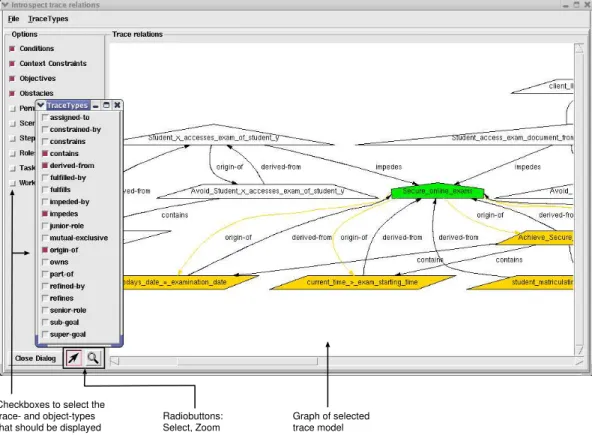Uncheck the Obstacles option

pyautogui.click(x=12, y=93)
